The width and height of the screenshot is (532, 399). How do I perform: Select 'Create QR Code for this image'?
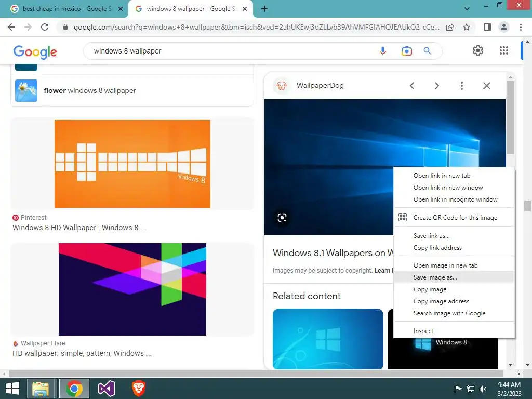pos(454,218)
